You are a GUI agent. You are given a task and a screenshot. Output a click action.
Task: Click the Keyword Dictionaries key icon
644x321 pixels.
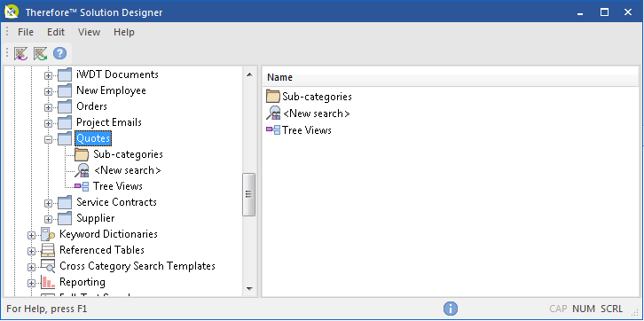tap(48, 234)
